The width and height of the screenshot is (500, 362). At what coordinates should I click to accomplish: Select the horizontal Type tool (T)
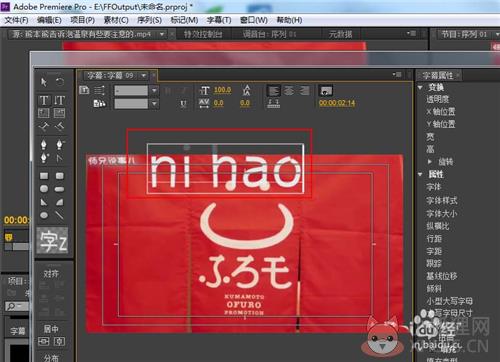[44, 100]
